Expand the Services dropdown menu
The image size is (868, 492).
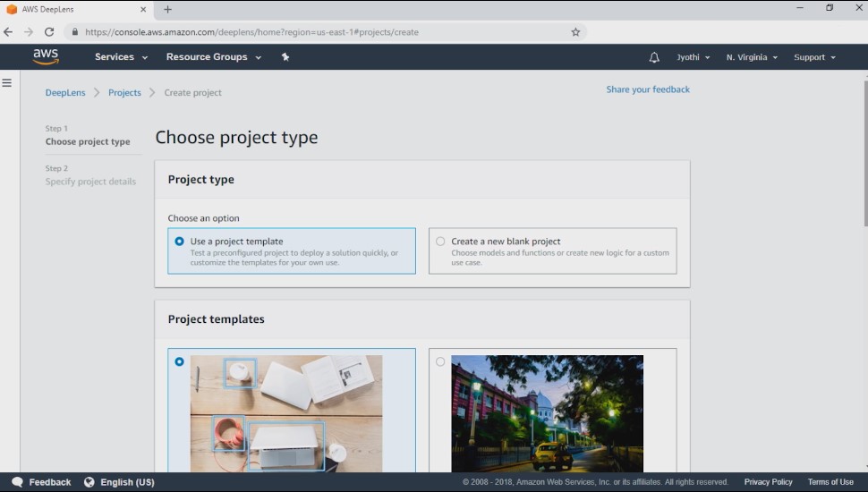click(121, 56)
